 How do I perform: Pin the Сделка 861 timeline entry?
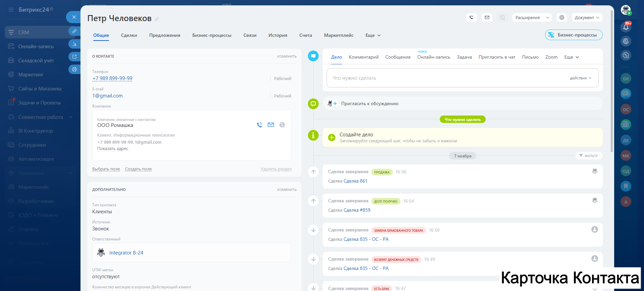click(313, 172)
